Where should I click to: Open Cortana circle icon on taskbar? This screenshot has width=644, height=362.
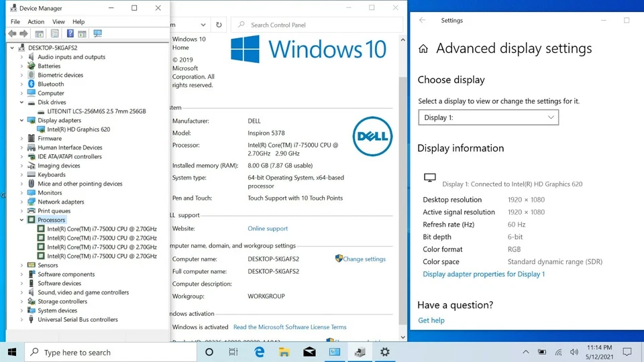(209, 352)
